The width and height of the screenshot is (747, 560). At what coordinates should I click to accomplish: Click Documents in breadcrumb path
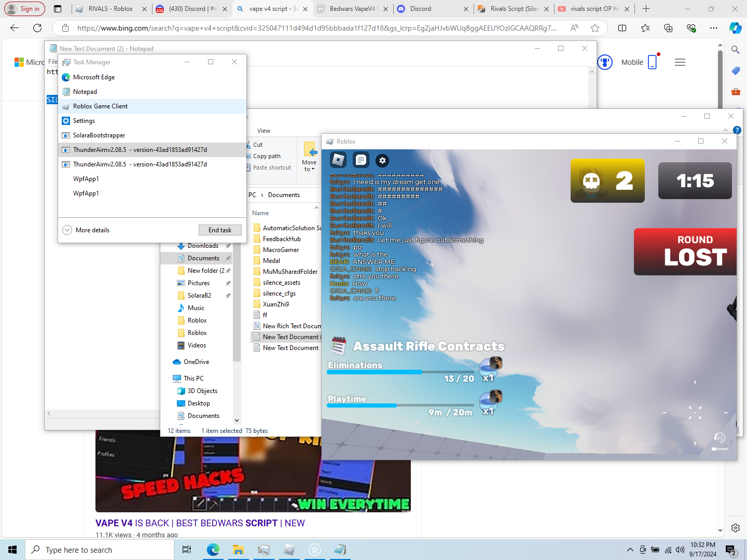tap(284, 195)
